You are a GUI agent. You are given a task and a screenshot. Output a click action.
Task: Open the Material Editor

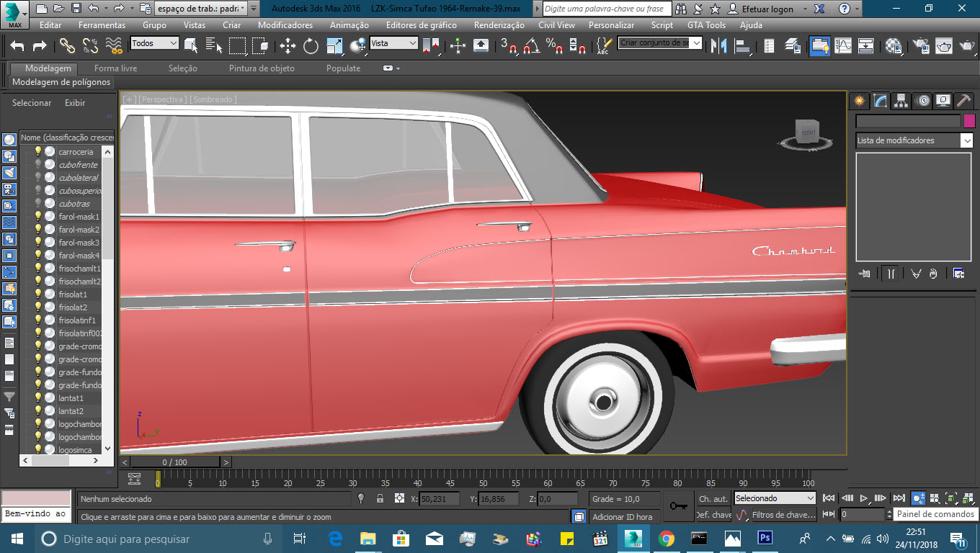coord(894,46)
